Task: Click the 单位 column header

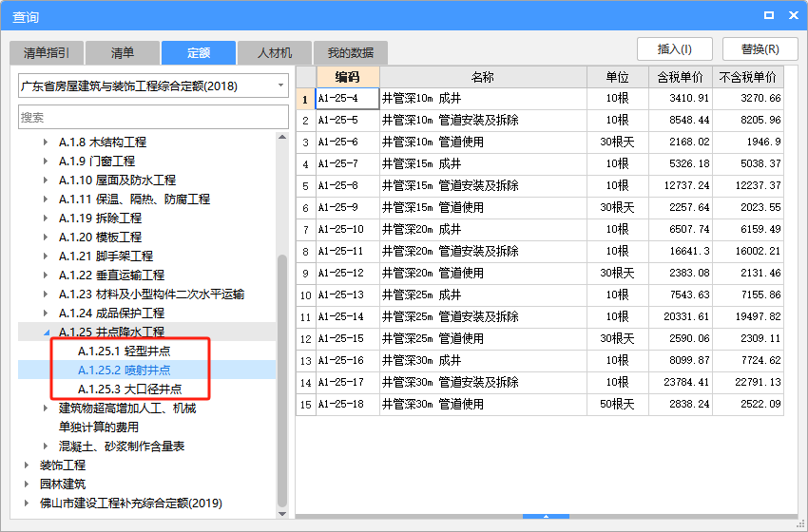Action: (617, 77)
